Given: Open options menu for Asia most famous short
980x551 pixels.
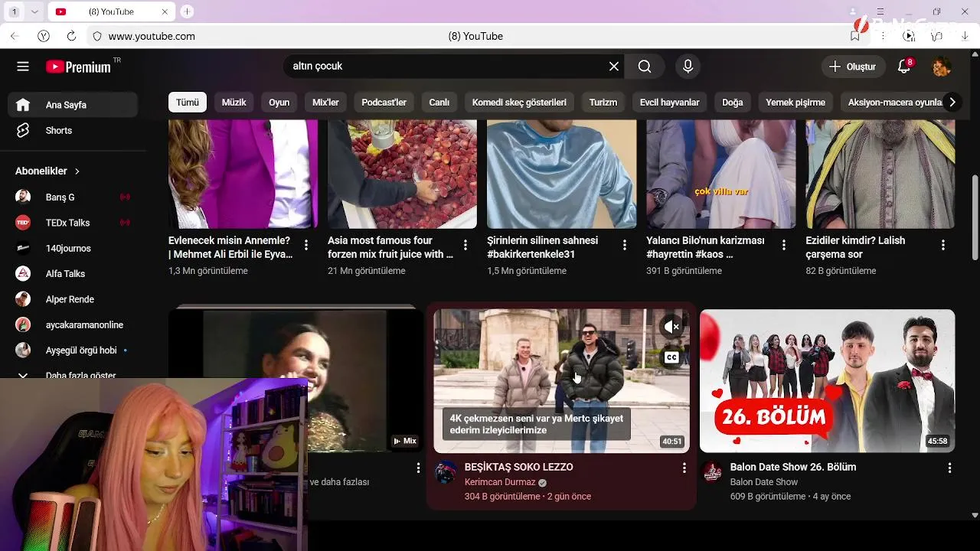Looking at the screenshot, I should click(x=465, y=245).
